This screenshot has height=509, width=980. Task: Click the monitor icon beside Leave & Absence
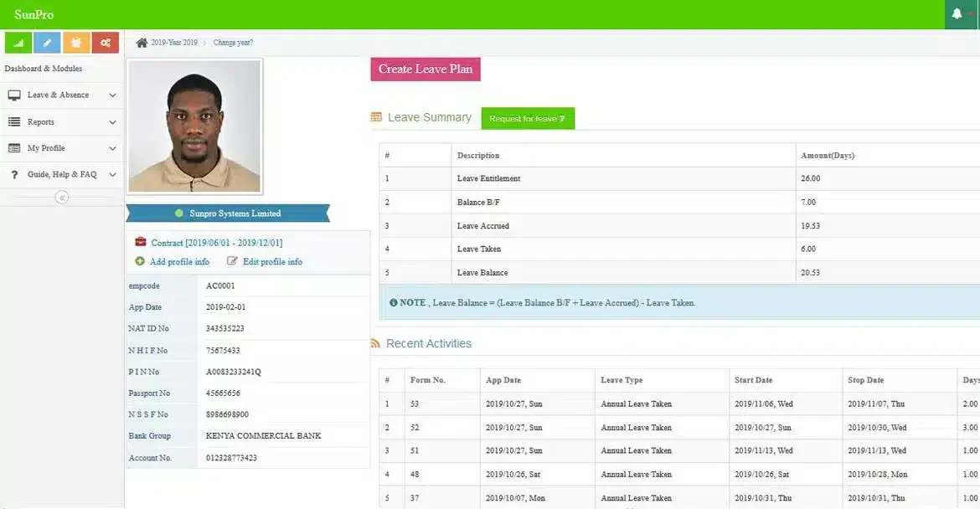13,95
